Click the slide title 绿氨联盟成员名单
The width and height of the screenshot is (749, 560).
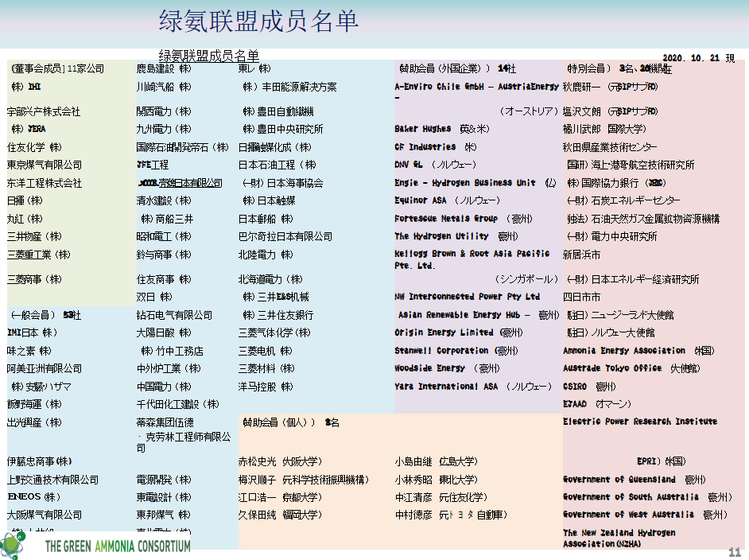click(x=258, y=21)
